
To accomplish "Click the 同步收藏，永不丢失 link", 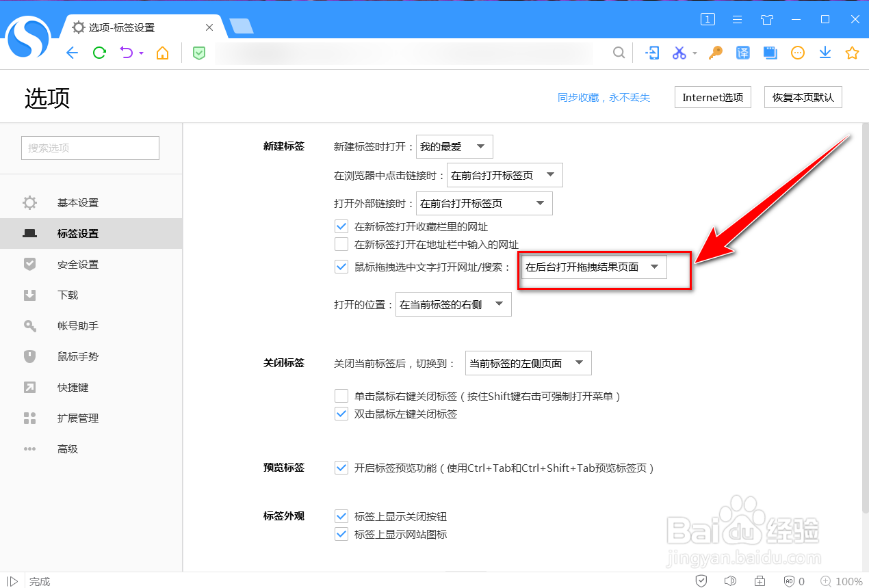I will (604, 97).
